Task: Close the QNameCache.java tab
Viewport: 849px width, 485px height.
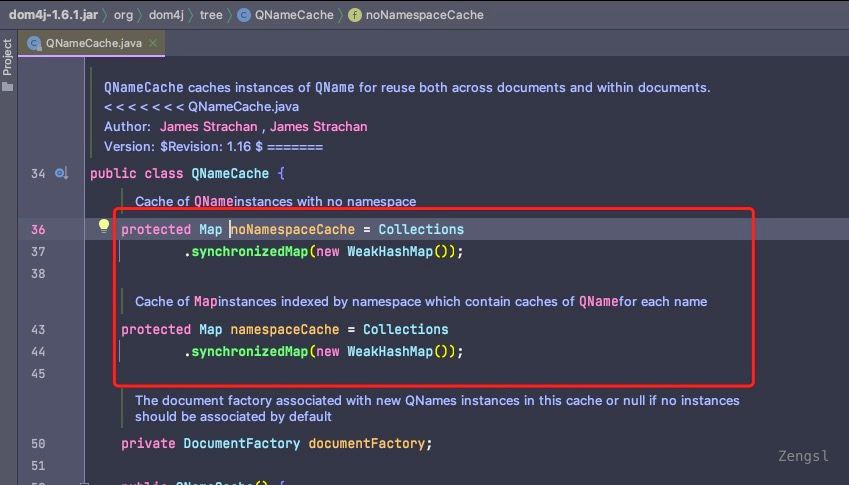Action: click(152, 44)
